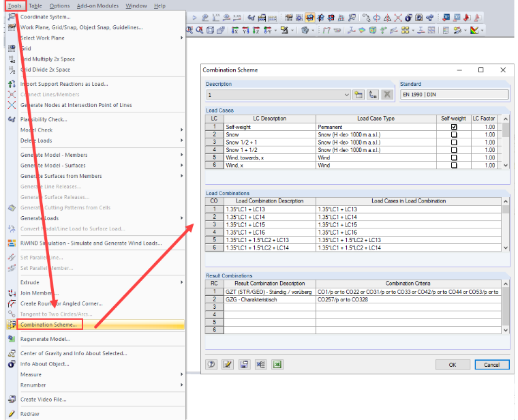Image resolution: width=518 pixels, height=420 pixels.
Task: Click the info about object sphere icon in toolbar
Action: pos(408,18)
